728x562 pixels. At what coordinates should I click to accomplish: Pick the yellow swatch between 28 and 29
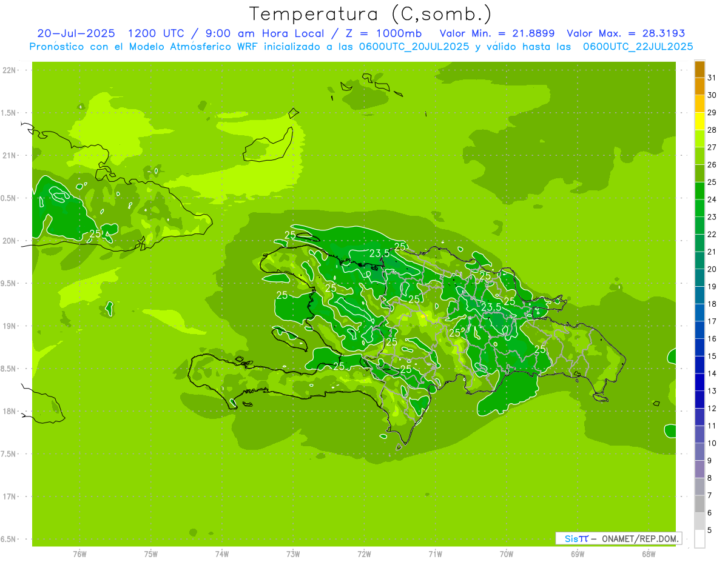tap(699, 121)
